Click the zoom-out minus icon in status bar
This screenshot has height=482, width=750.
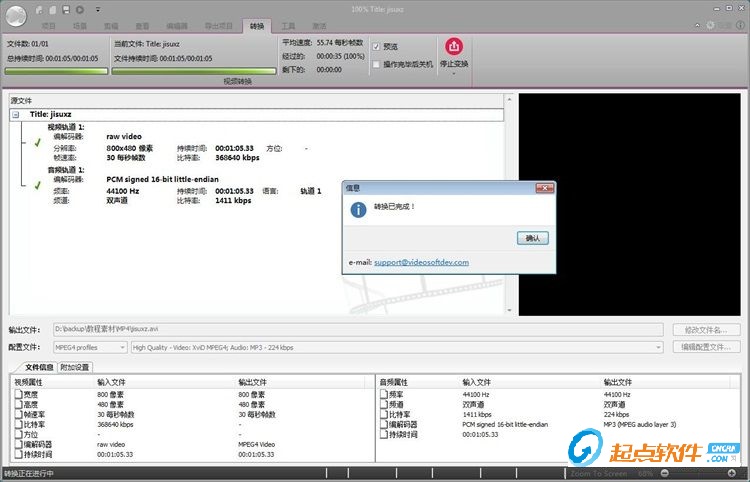pos(665,473)
